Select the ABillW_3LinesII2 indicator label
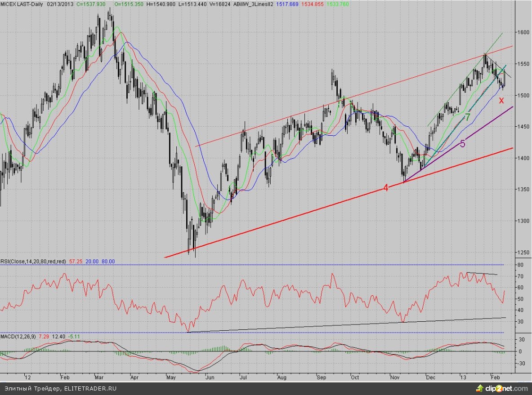The height and width of the screenshot is (395, 532). [246, 4]
